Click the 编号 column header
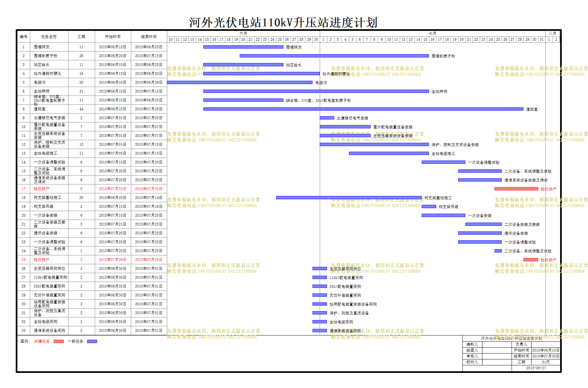The height and width of the screenshot is (388, 588). pyautogui.click(x=24, y=37)
